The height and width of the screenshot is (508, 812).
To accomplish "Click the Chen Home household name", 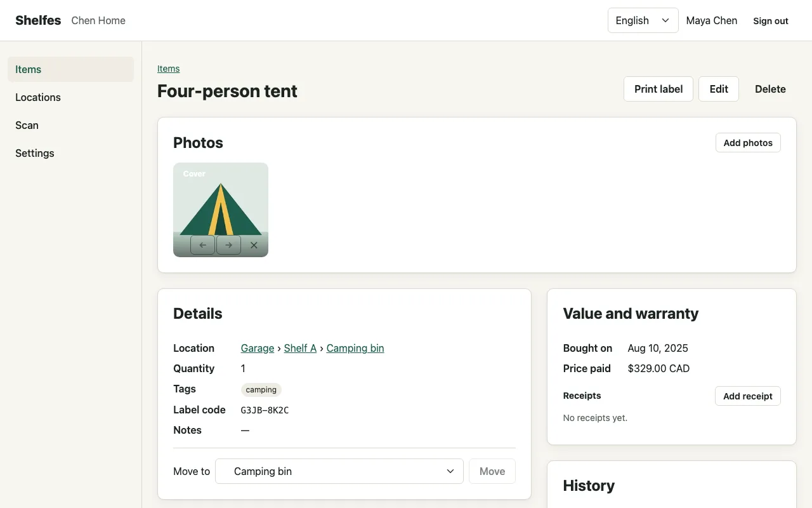I will point(98,20).
